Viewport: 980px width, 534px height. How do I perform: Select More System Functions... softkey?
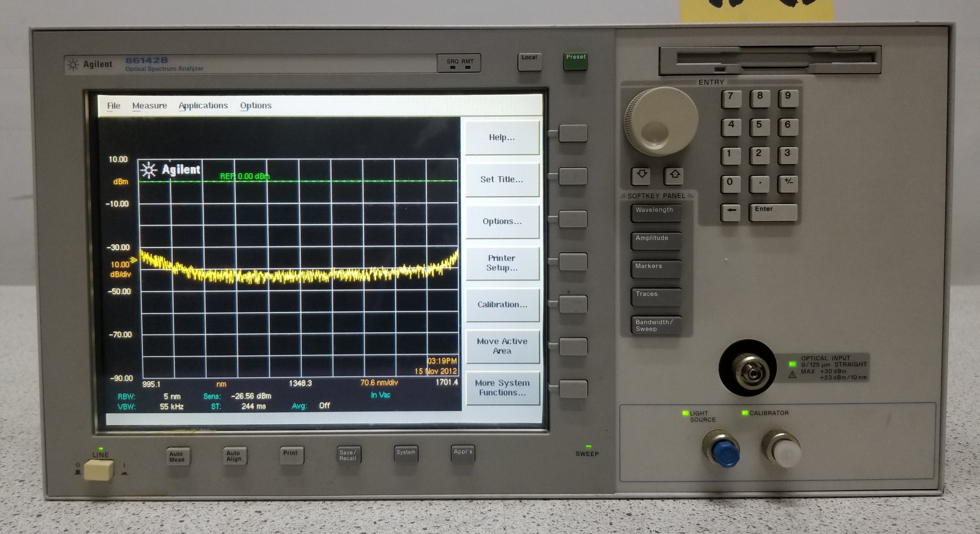point(502,388)
